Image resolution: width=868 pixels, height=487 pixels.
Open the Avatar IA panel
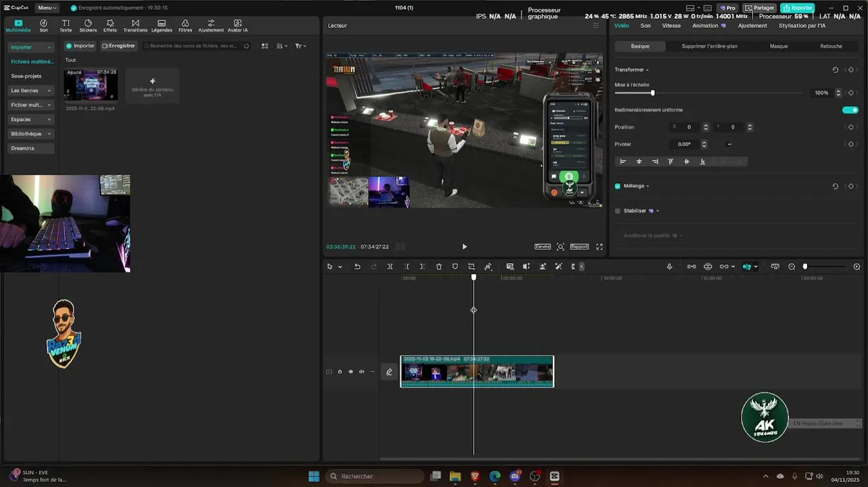pos(237,26)
